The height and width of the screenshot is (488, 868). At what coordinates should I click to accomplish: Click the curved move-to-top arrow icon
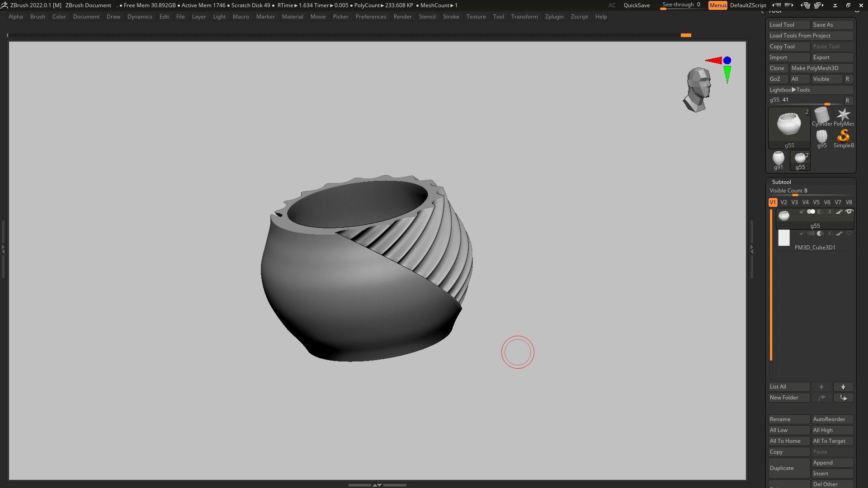[821, 398]
